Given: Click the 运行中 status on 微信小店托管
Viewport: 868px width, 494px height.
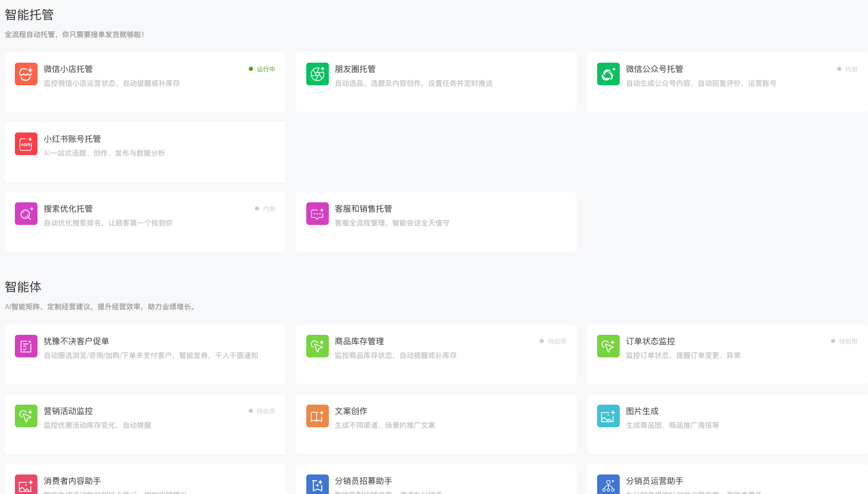Looking at the screenshot, I should pos(265,69).
